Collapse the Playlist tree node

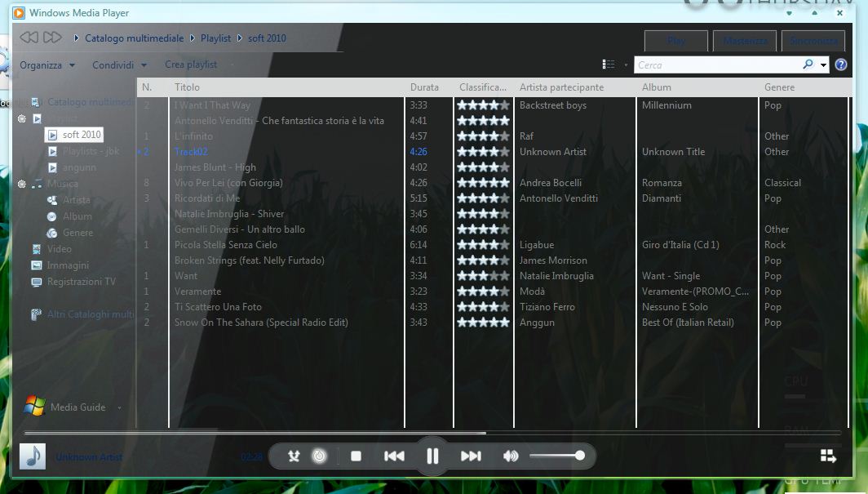pos(22,118)
